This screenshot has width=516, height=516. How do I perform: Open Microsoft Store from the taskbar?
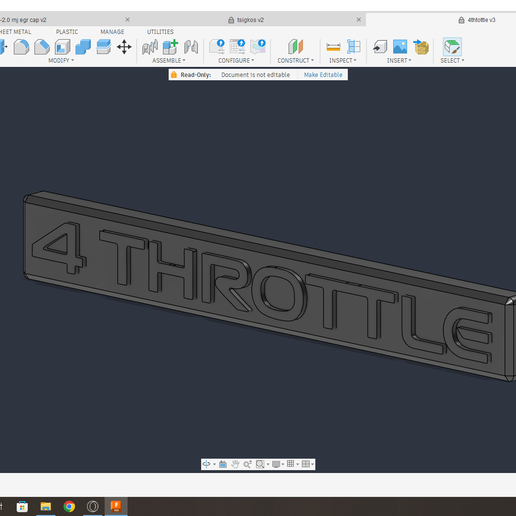click(22, 507)
